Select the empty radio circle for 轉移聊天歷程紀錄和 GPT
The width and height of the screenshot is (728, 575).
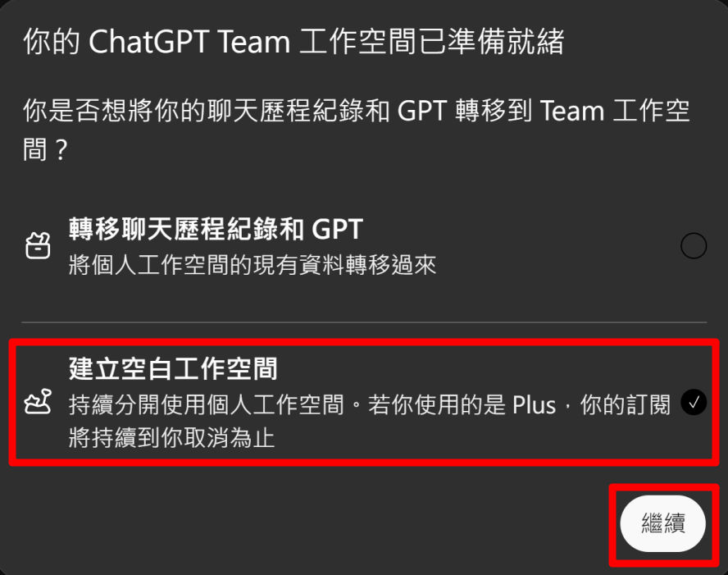(694, 246)
